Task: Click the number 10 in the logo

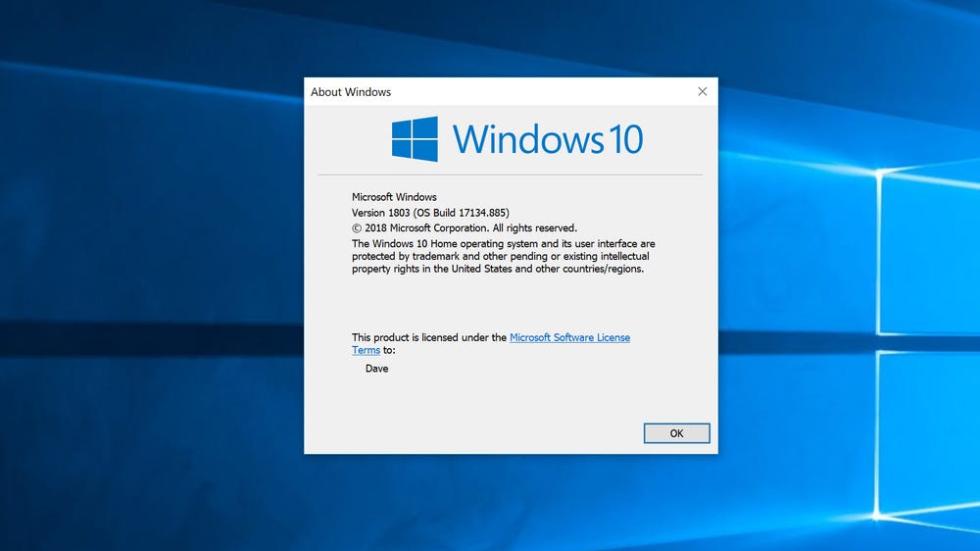Action: [625, 139]
